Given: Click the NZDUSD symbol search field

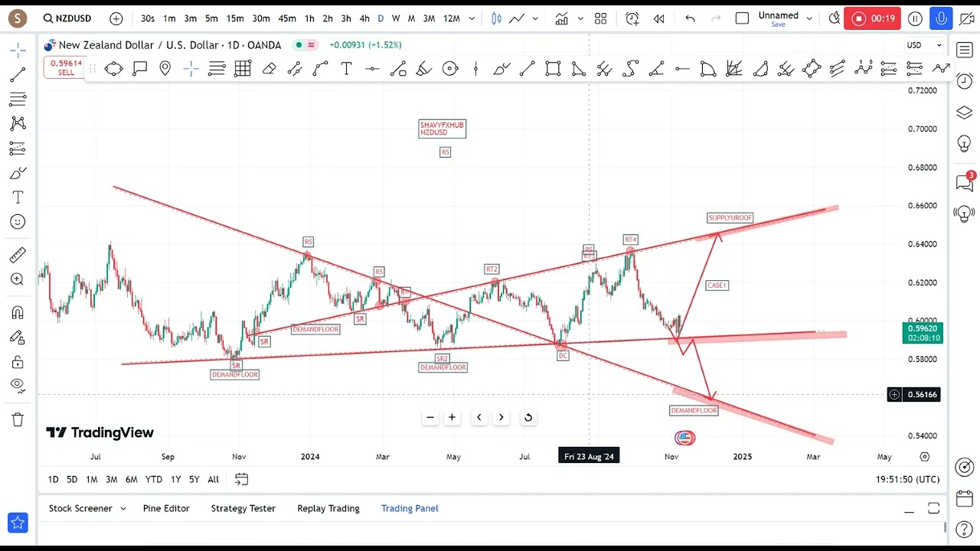Looking at the screenshot, I should pyautogui.click(x=67, y=18).
